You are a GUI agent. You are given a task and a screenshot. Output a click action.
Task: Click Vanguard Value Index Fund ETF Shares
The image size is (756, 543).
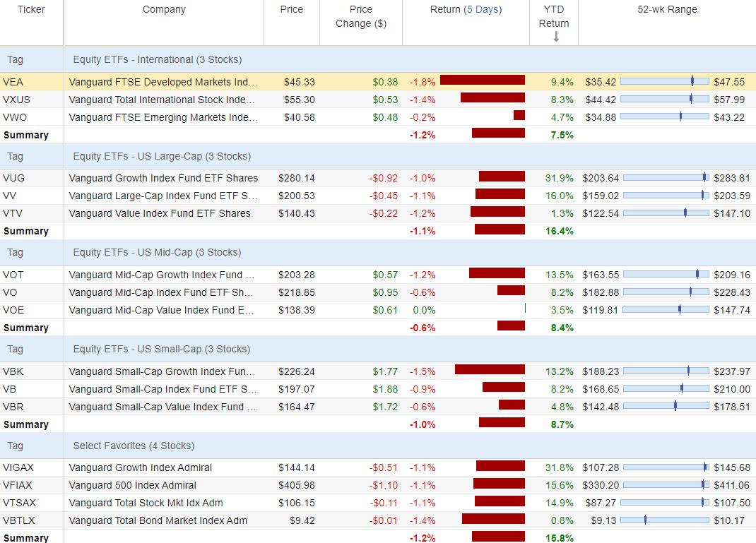point(160,213)
